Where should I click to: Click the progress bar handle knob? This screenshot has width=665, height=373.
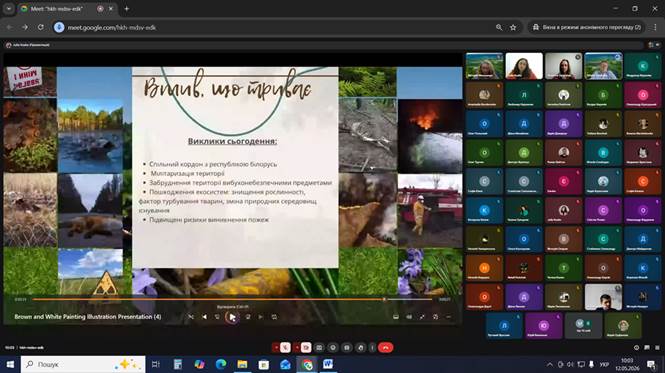384,300
